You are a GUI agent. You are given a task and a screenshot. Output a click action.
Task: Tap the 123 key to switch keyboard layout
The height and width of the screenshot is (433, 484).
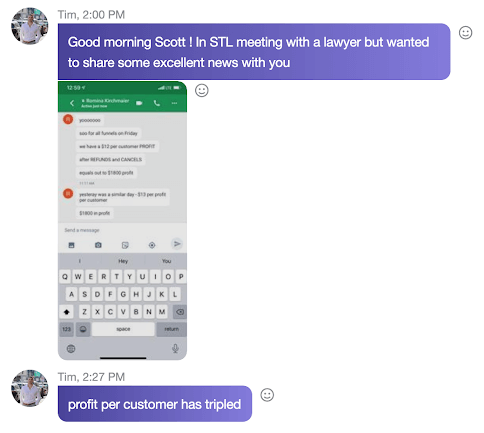[x=66, y=329]
